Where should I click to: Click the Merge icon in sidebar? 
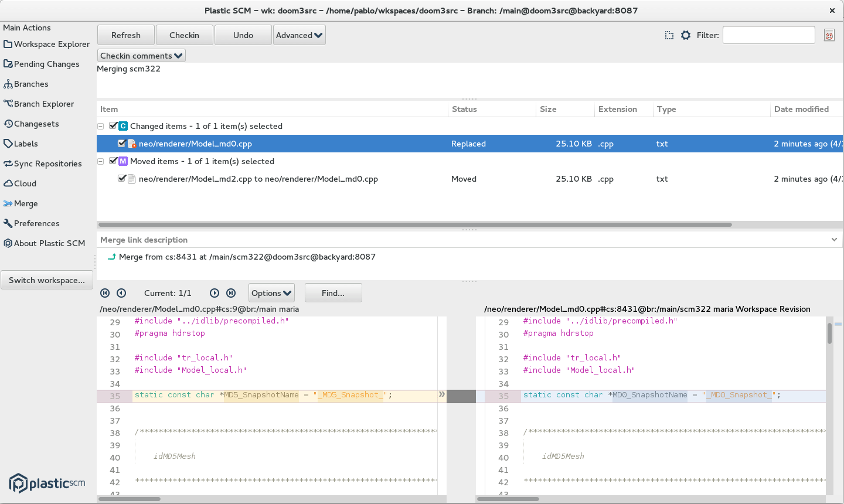click(x=8, y=203)
